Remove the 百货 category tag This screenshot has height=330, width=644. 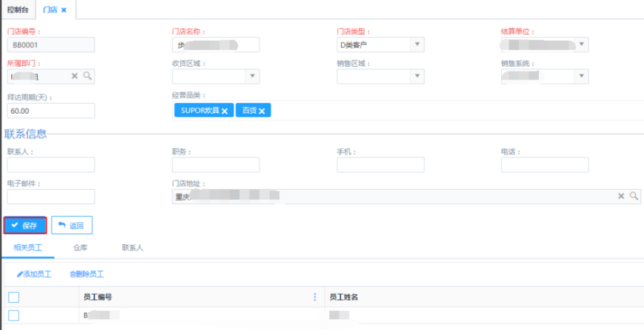[x=262, y=111]
